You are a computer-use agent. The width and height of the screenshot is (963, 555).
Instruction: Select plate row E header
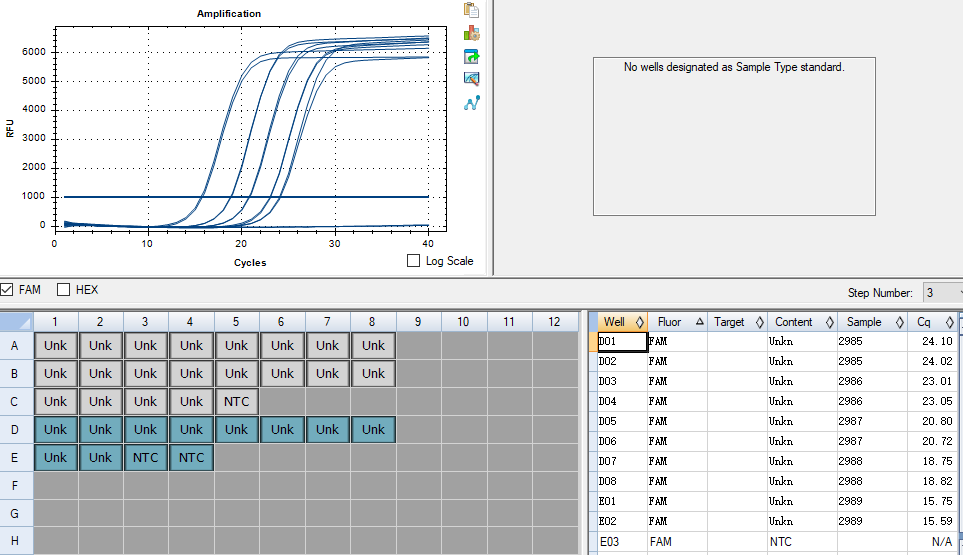[x=16, y=457]
